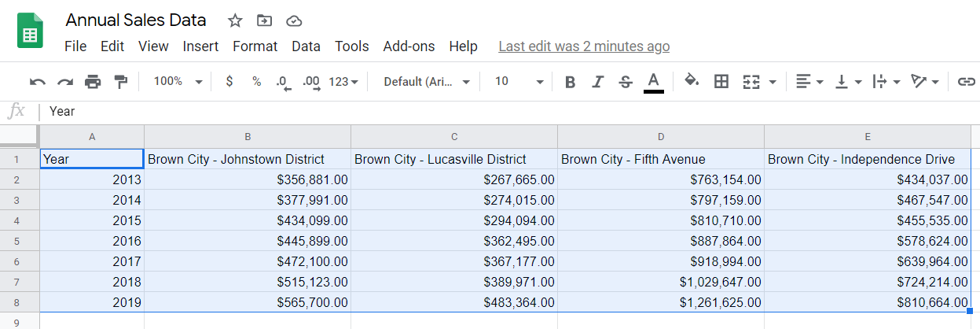980x329 pixels.
Task: Open the Edit menu
Action: pyautogui.click(x=112, y=46)
